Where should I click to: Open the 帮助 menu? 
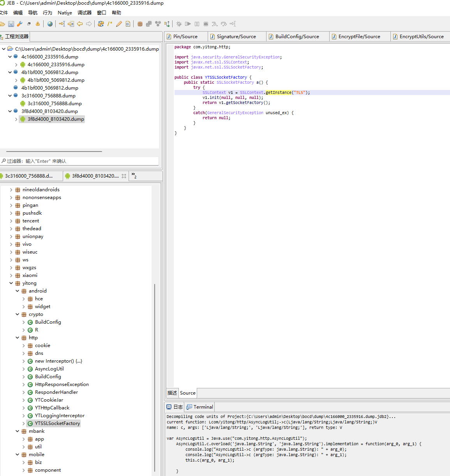(x=116, y=13)
